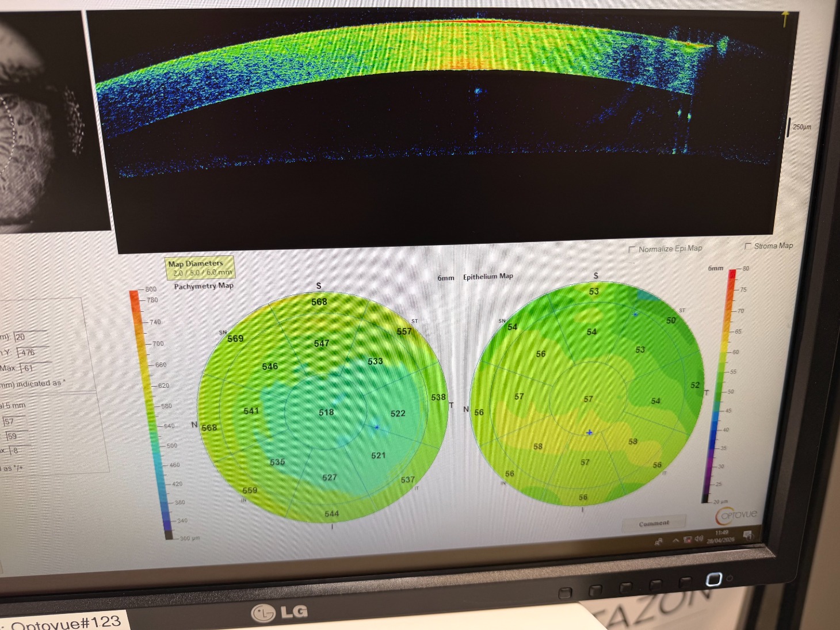Click the Map Diameters 2.0/5.0/6.0 mm button
This screenshot has width=840, height=630.
click(x=200, y=268)
